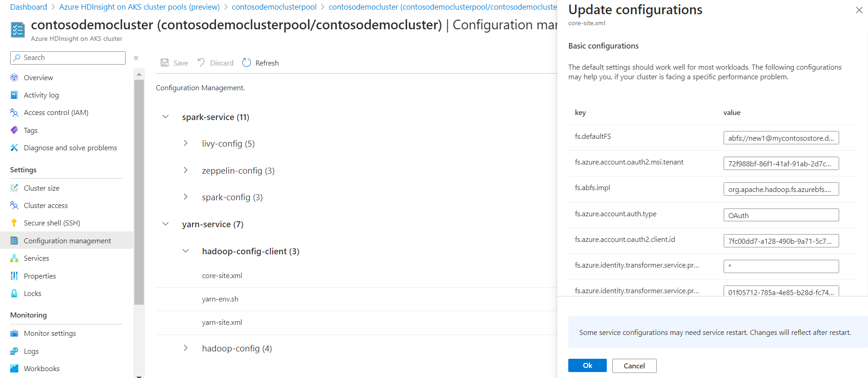
Task: Expand the livy-config (5) node
Action: tap(186, 143)
